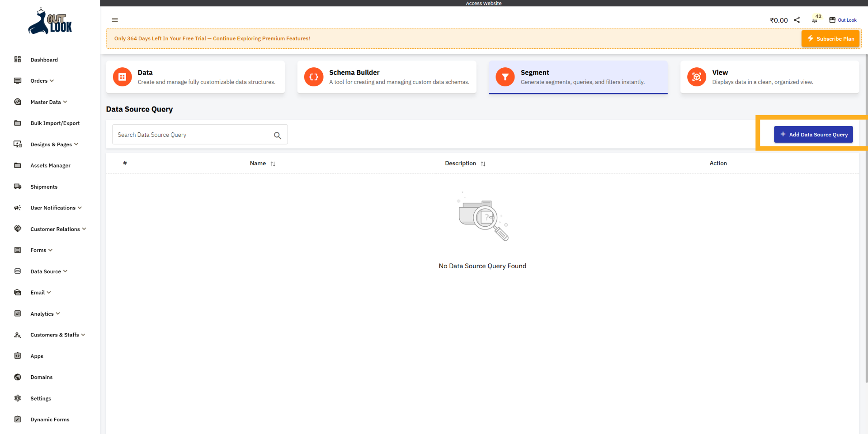Open the Dashboard from the sidebar
The width and height of the screenshot is (868, 434).
pos(44,60)
